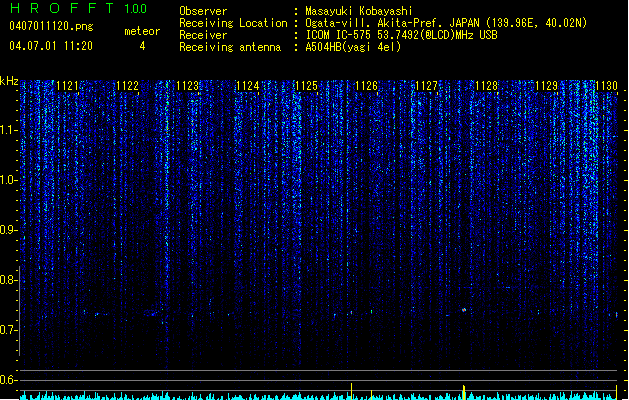The width and height of the screenshot is (629, 400).
Task: Click the Ogata-vill. Akita-Pref. JAPAN location text
Action: coord(446,23)
